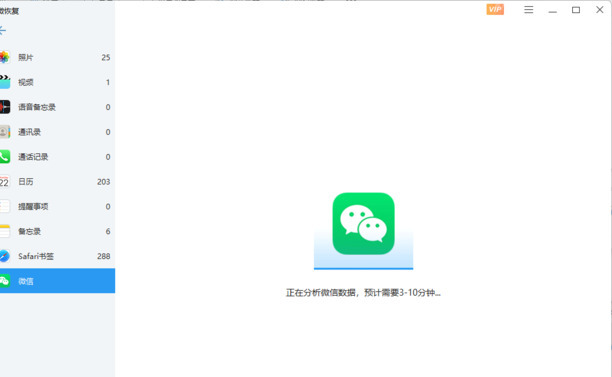Click the orange VIP badge
This screenshot has height=377, width=612.
495,9
